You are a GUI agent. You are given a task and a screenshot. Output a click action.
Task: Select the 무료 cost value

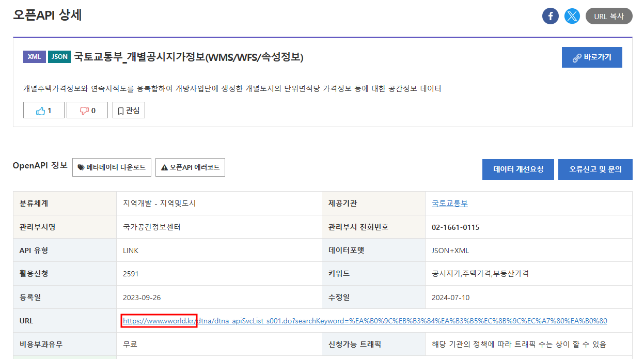[x=130, y=344]
